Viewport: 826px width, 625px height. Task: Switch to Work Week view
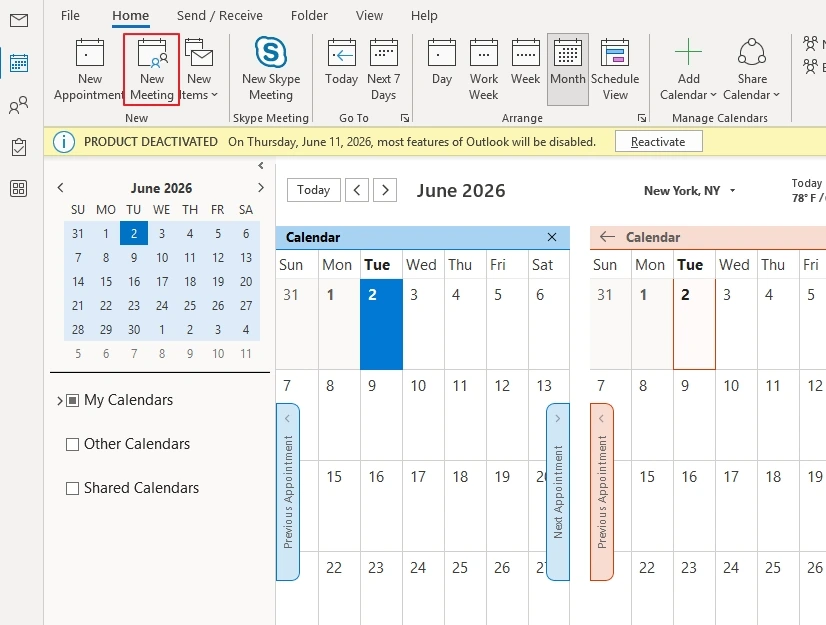point(484,70)
